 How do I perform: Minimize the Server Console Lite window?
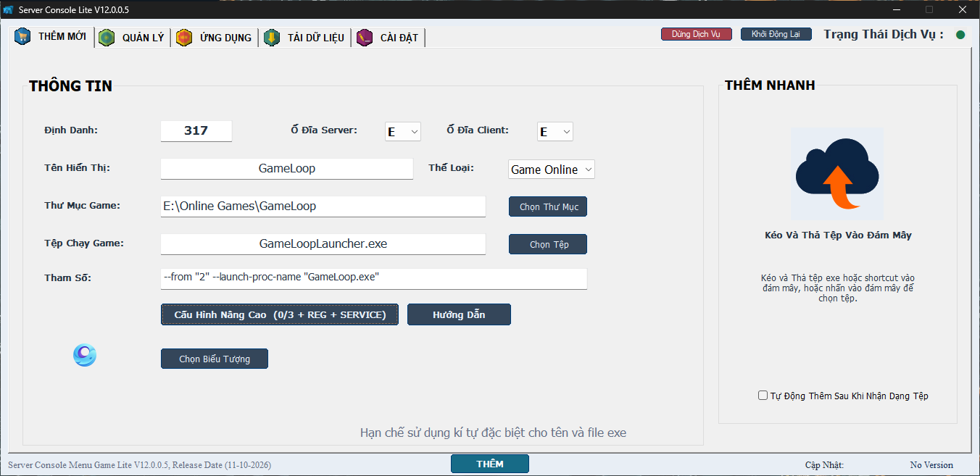897,9
